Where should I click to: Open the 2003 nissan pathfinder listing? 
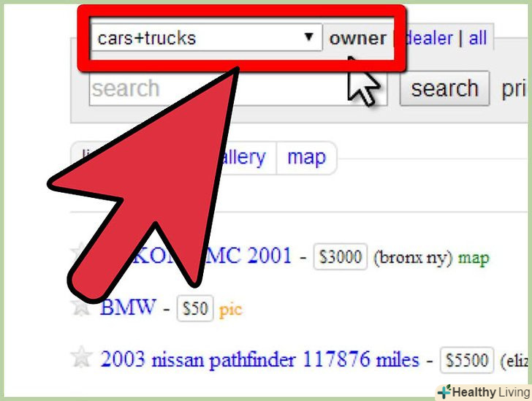coord(260,359)
